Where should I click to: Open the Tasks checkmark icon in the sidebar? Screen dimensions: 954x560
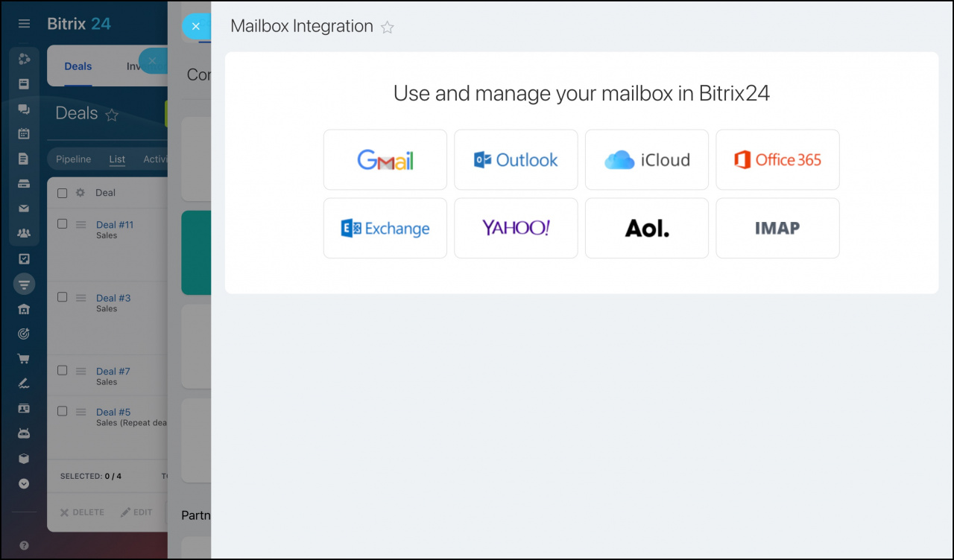click(24, 259)
